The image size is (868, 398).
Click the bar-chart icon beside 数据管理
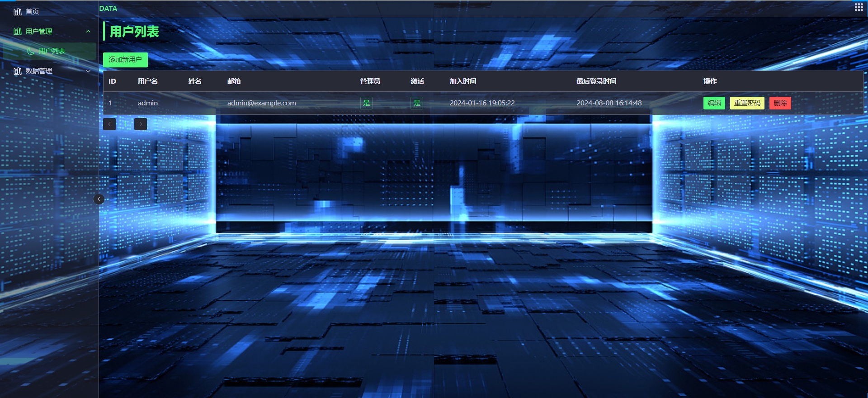[x=18, y=71]
